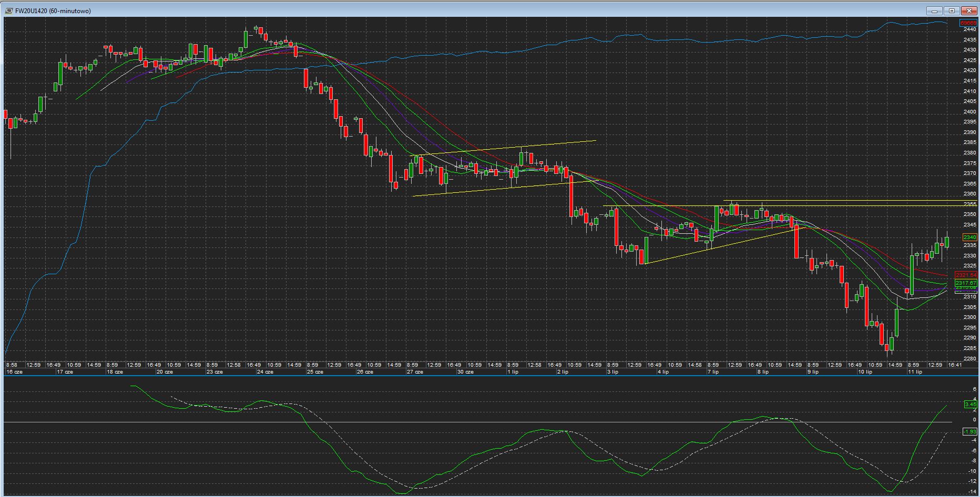This screenshot has width=980, height=497.
Task: Click the '11 lip' date marker
Action: pos(915,372)
